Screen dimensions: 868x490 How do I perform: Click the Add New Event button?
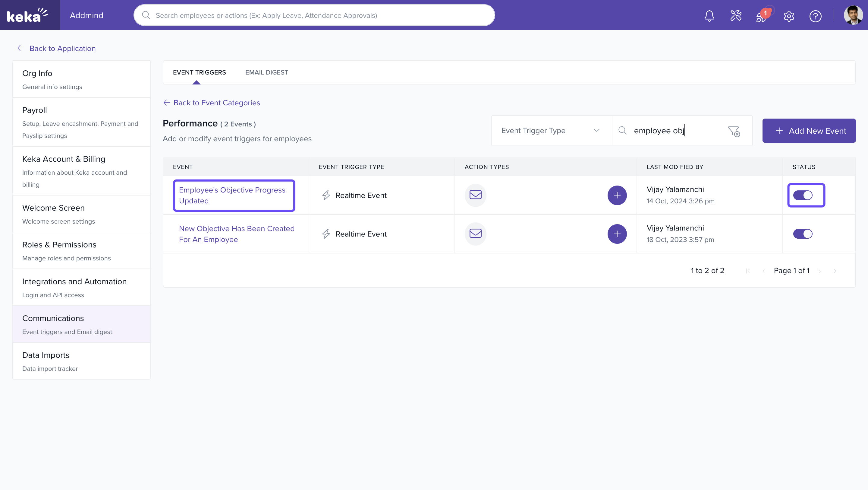(809, 131)
